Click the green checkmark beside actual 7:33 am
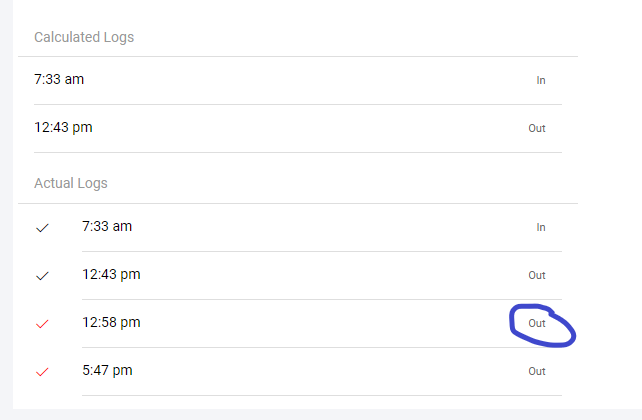The image size is (642, 420). 42,228
